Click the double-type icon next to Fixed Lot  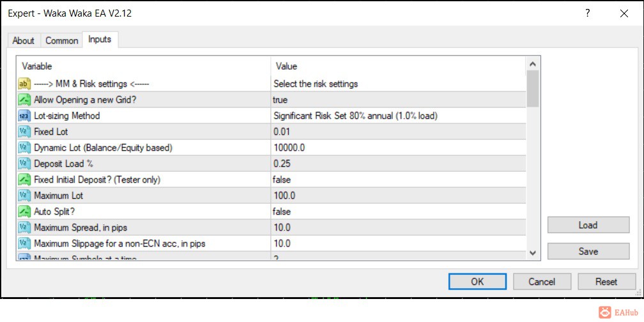coord(25,132)
